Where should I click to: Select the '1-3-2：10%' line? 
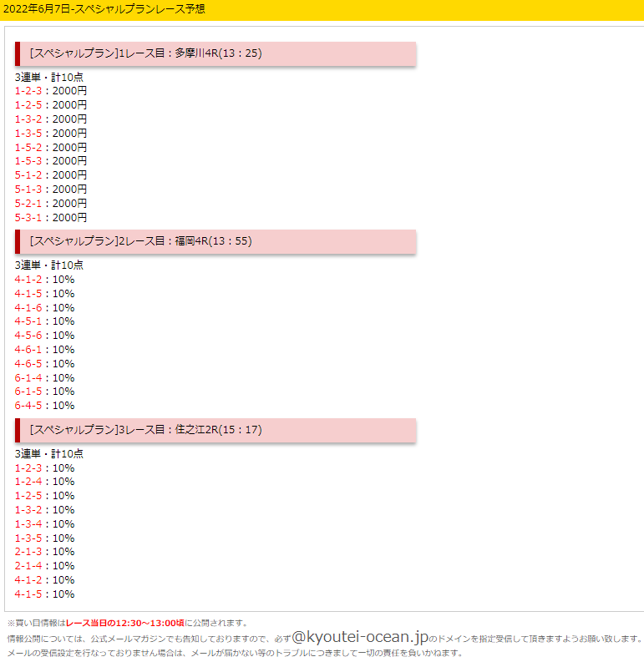(45, 510)
